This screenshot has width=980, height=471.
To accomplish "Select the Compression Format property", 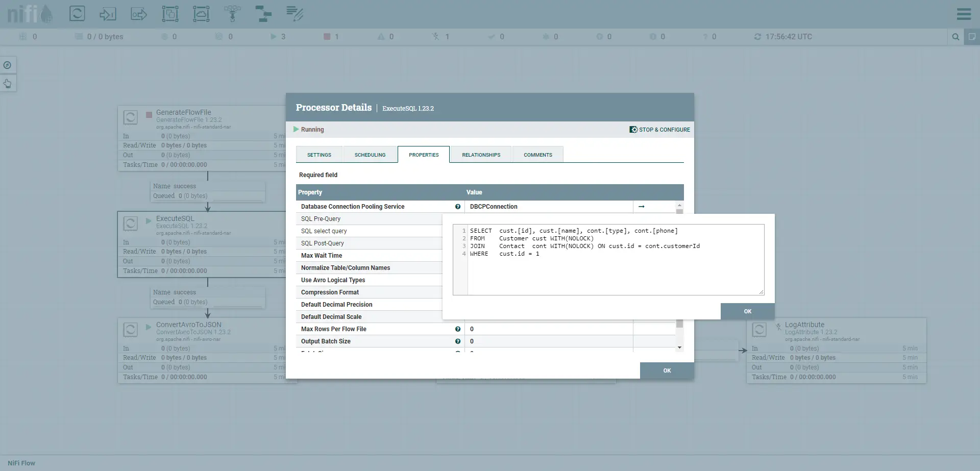I will click(x=369, y=292).
